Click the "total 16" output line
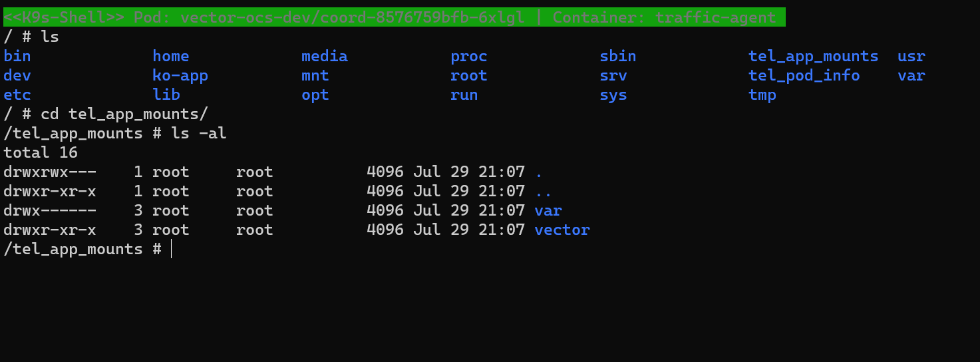 click(41, 153)
